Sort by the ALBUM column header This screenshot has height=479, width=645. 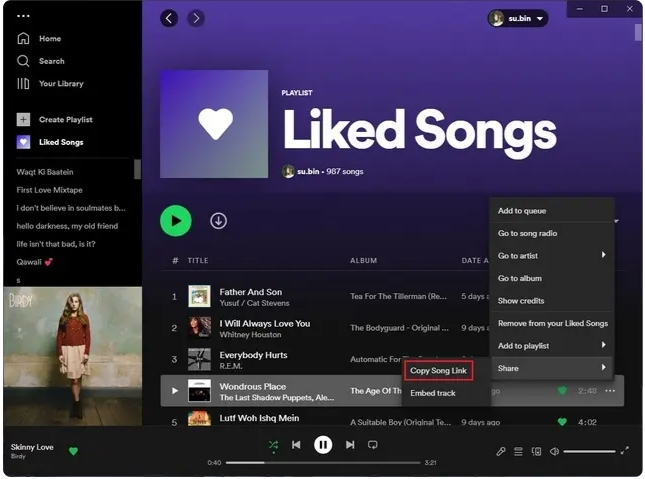coord(364,260)
